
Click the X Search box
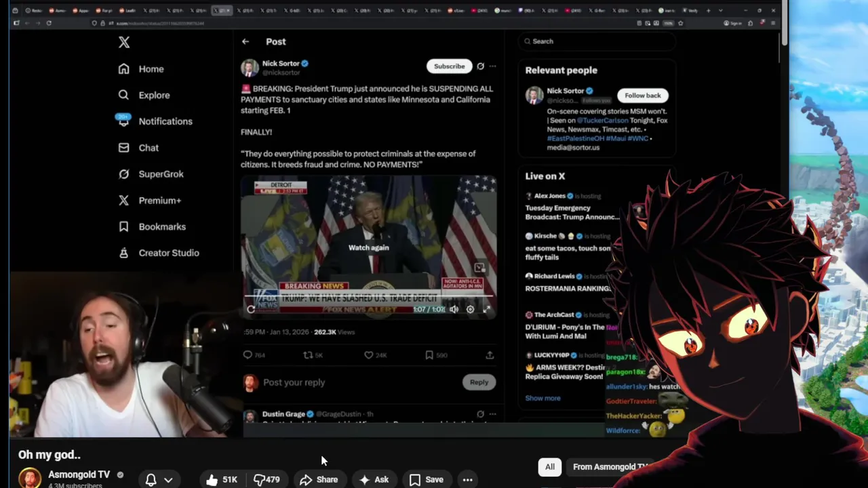597,41
